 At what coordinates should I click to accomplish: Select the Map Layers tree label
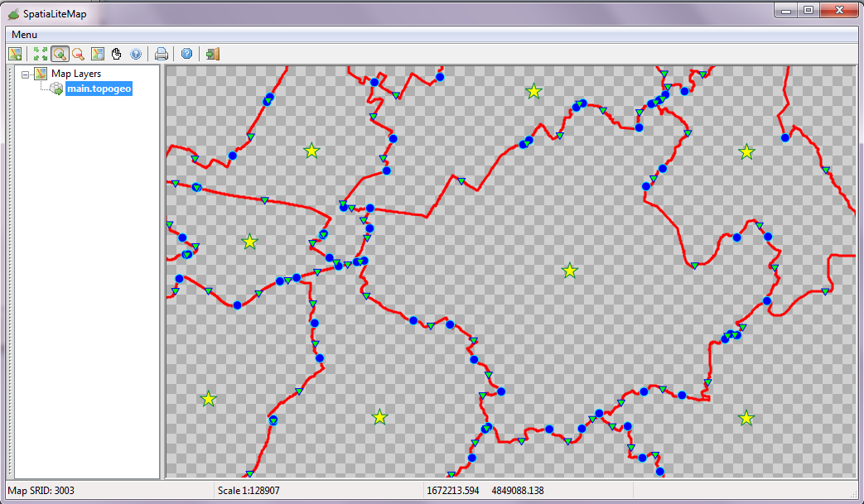coord(76,73)
